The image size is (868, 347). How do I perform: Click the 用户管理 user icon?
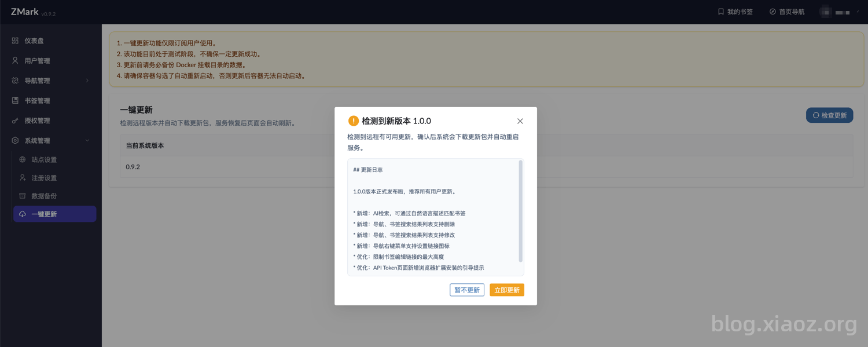click(15, 60)
